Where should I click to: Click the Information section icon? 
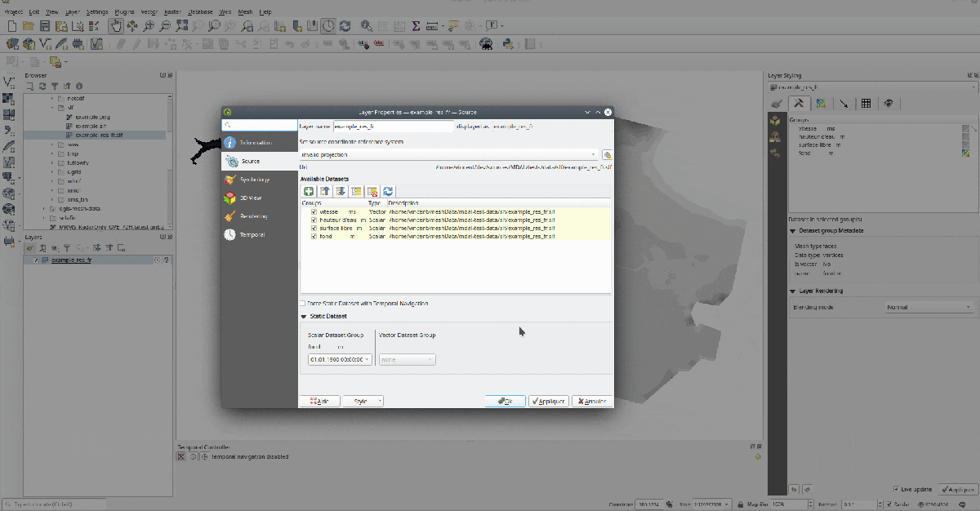(229, 143)
